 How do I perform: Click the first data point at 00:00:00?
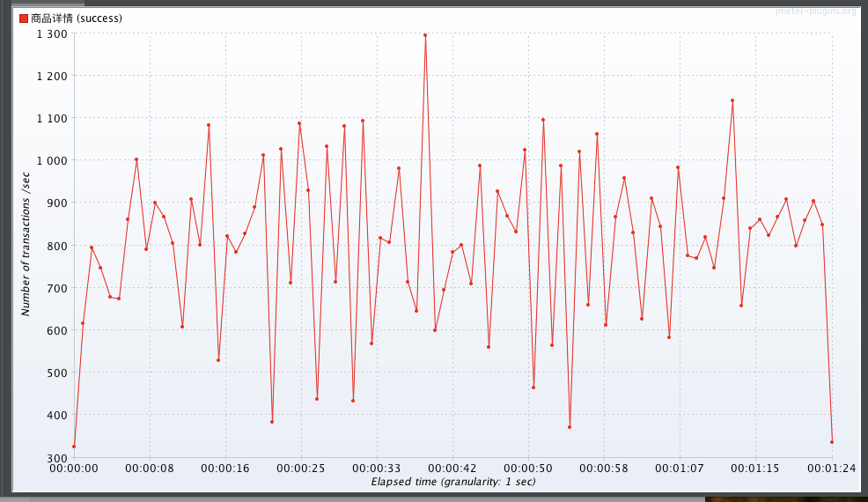[74, 447]
